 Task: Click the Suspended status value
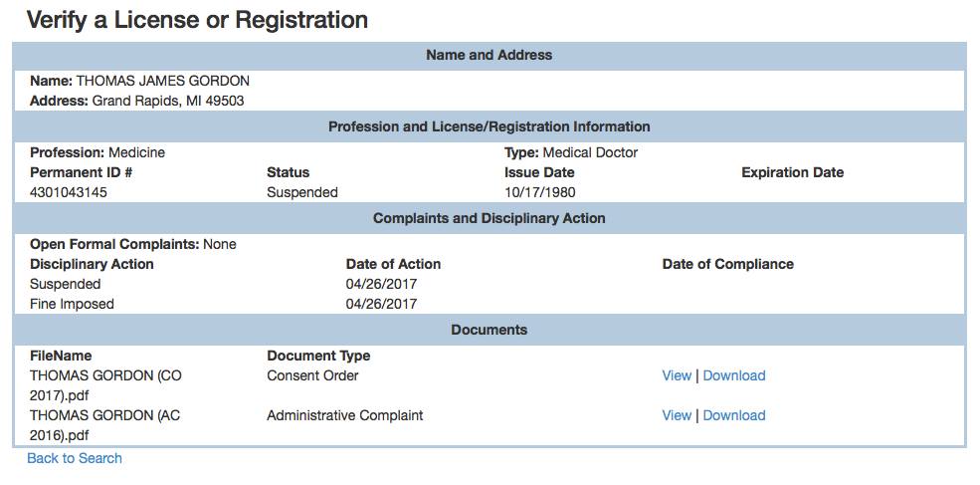point(301,192)
